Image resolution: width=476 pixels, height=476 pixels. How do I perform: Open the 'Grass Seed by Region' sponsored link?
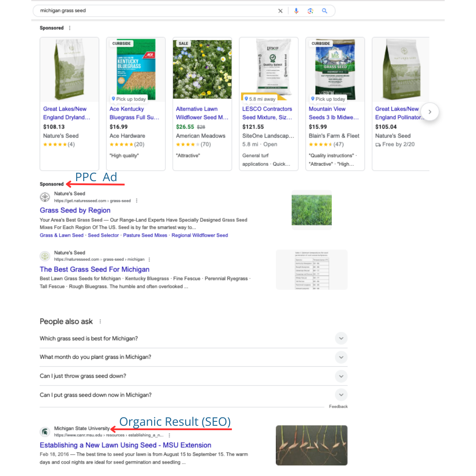75,210
